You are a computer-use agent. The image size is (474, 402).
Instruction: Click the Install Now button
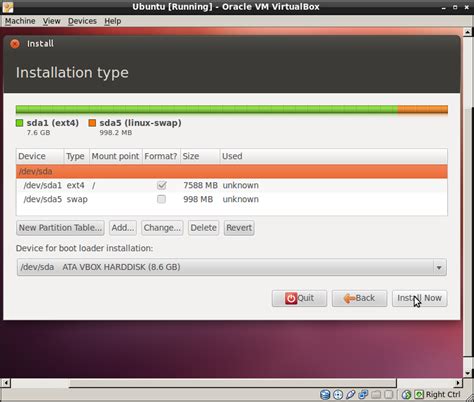tap(419, 298)
